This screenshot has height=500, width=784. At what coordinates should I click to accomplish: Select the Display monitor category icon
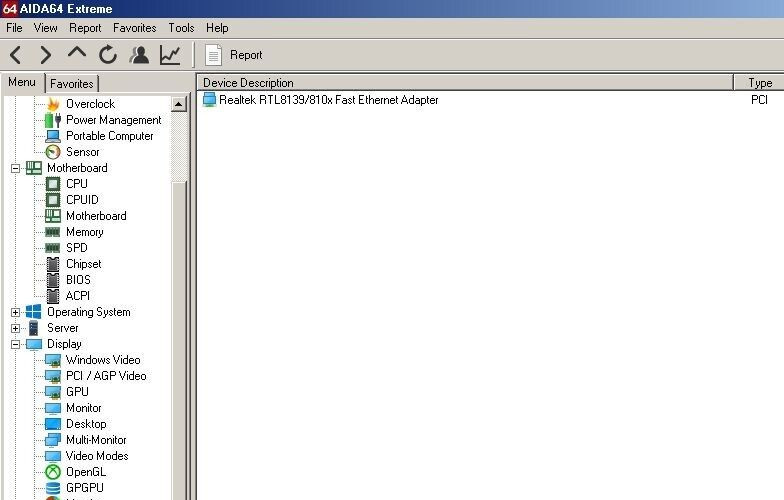pyautogui.click(x=34, y=344)
